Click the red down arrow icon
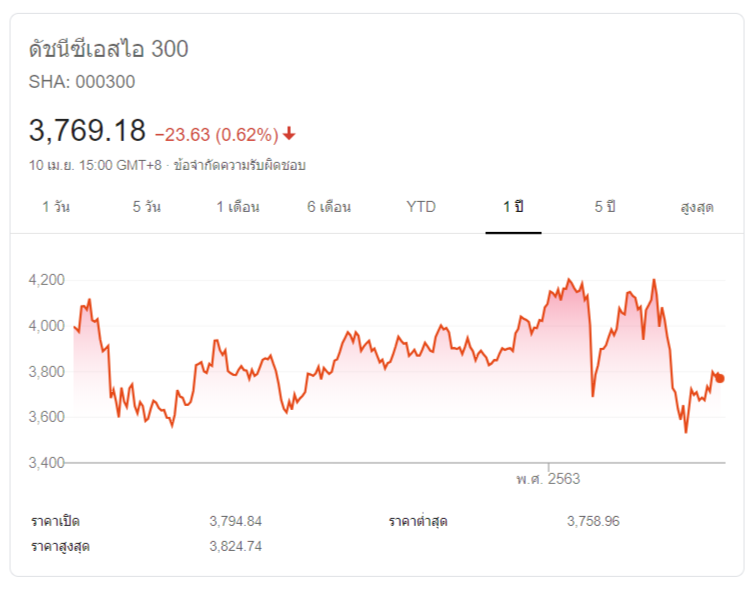 tap(289, 134)
